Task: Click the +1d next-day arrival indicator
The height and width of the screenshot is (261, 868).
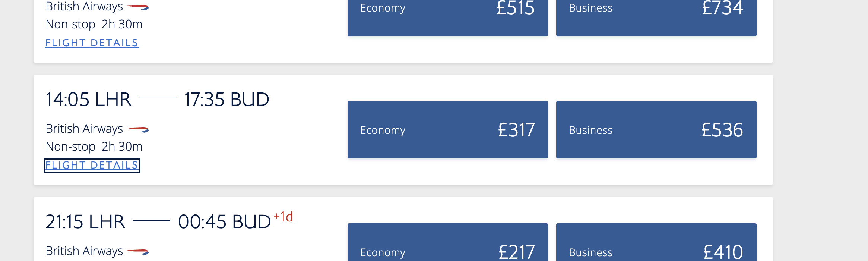Action: (283, 217)
